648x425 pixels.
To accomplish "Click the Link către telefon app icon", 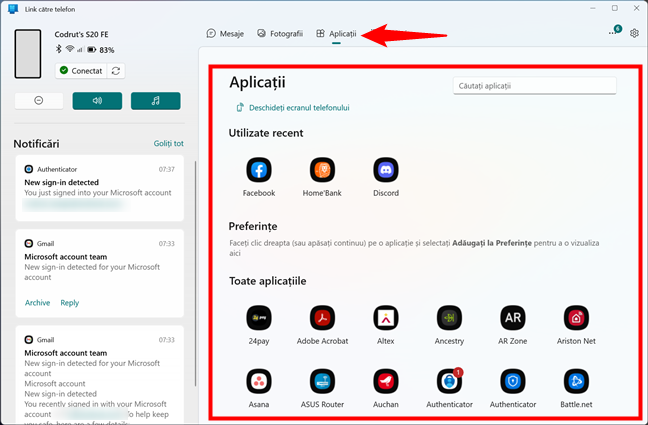I will click(13, 9).
